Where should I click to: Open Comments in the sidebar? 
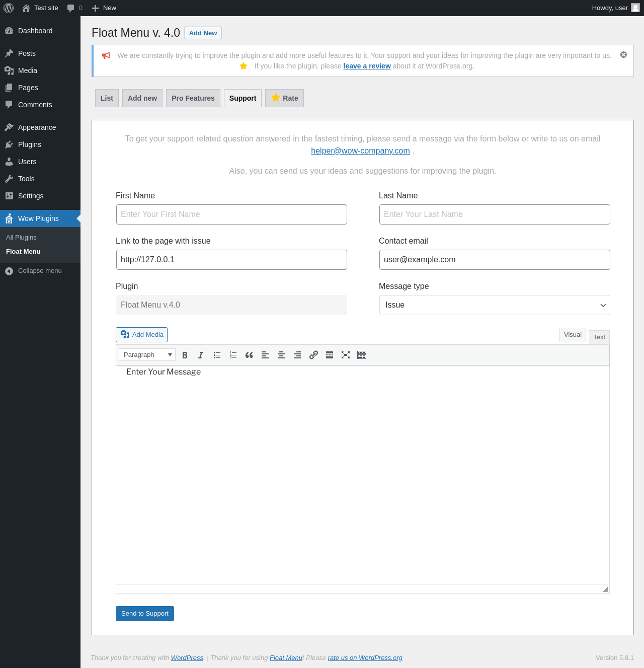click(40, 105)
